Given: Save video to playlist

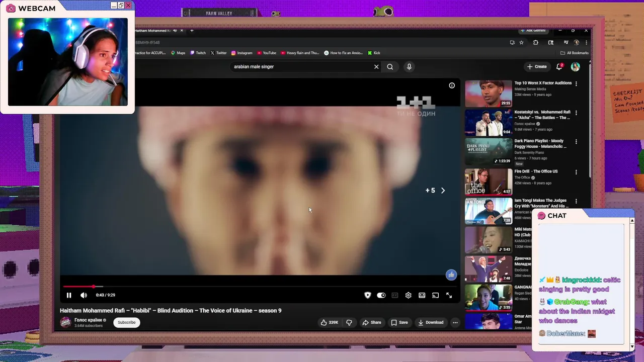Looking at the screenshot, I should click(x=399, y=322).
